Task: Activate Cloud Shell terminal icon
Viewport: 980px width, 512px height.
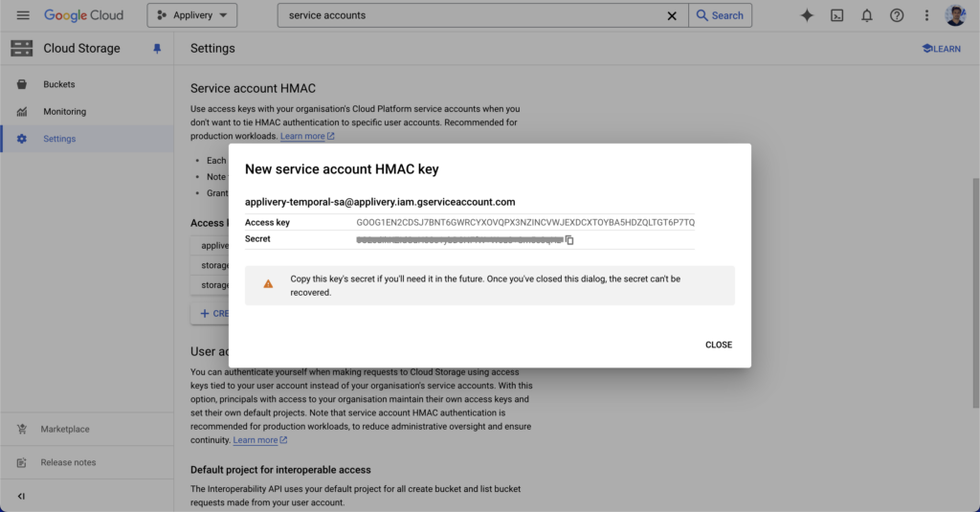Action: click(x=836, y=15)
